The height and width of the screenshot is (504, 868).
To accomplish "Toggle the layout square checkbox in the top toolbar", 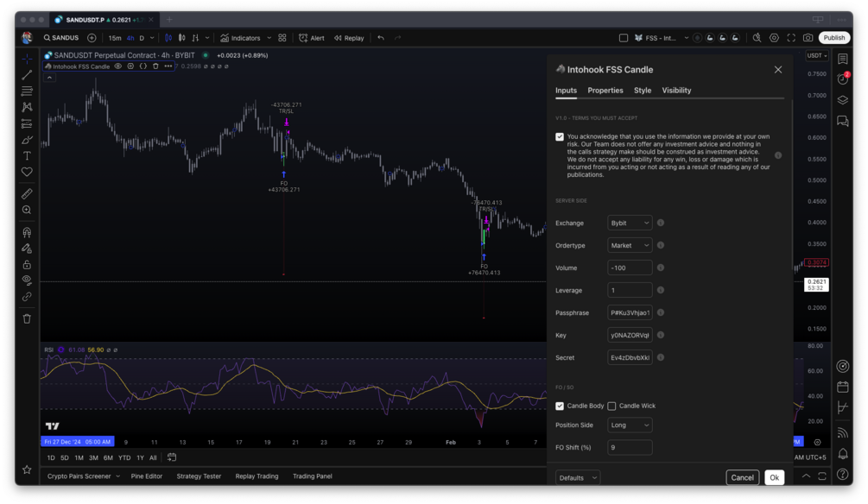I will 624,38.
